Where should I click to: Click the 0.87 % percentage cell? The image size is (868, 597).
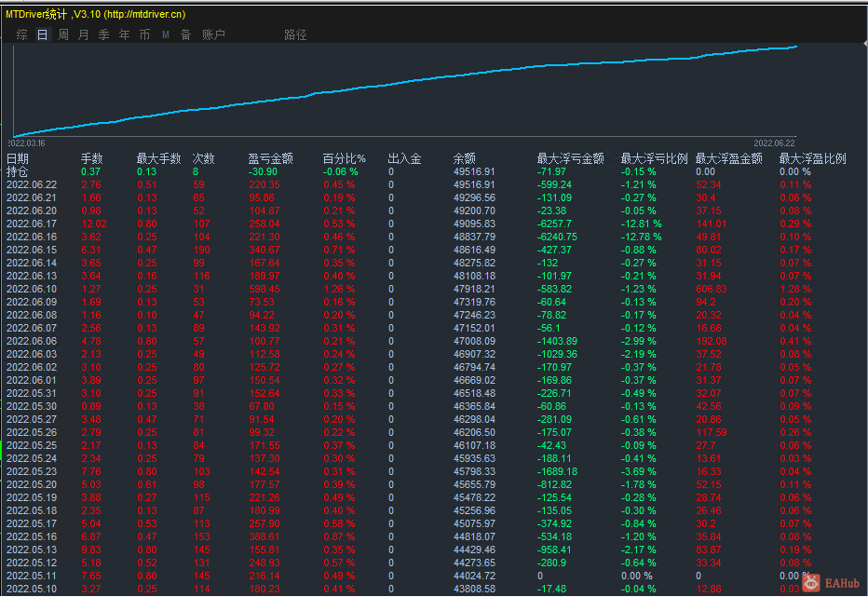(x=339, y=536)
